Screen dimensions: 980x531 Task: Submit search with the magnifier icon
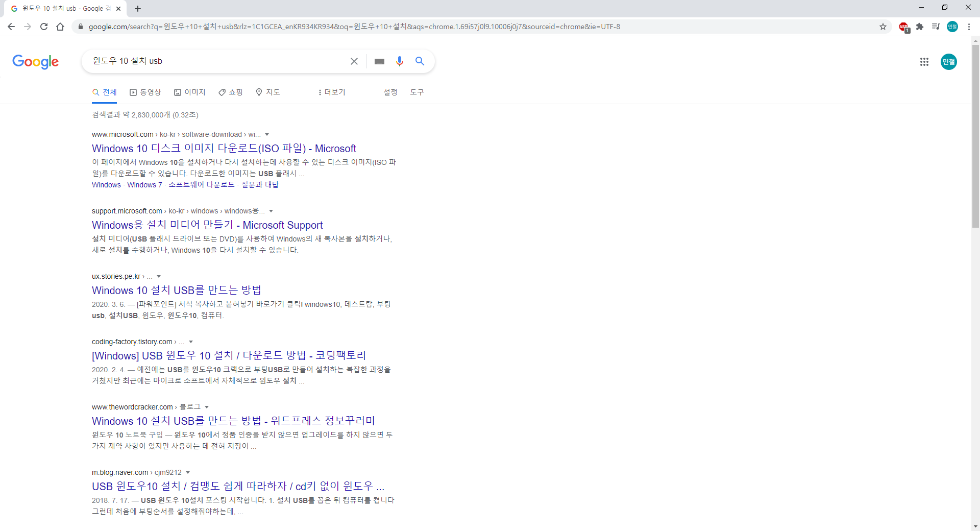pos(420,61)
